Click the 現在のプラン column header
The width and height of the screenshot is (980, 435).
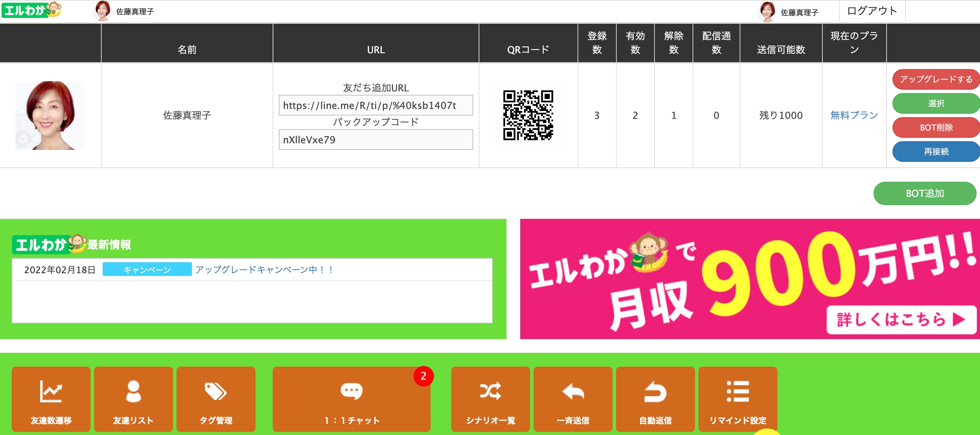(x=854, y=43)
